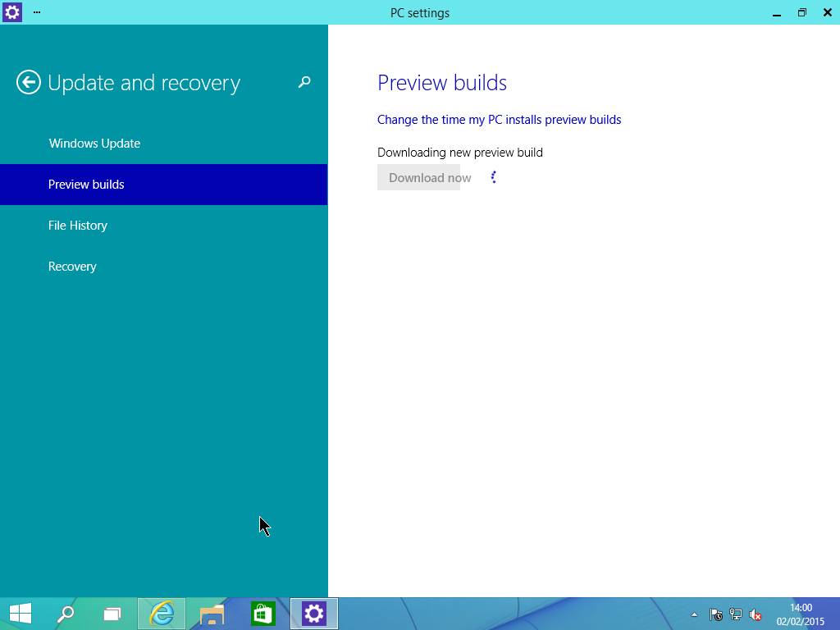
Task: Go back using the circled arrow
Action: point(29,83)
